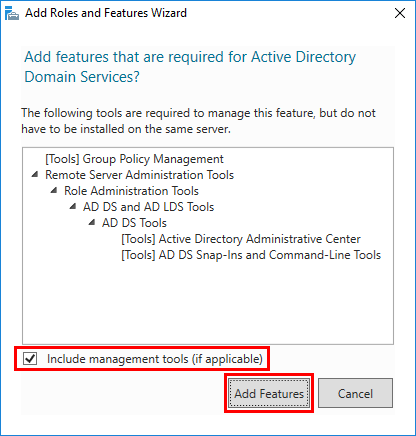416x436 pixels.
Task: Close the wizard dialog with the X
Action: (400, 13)
